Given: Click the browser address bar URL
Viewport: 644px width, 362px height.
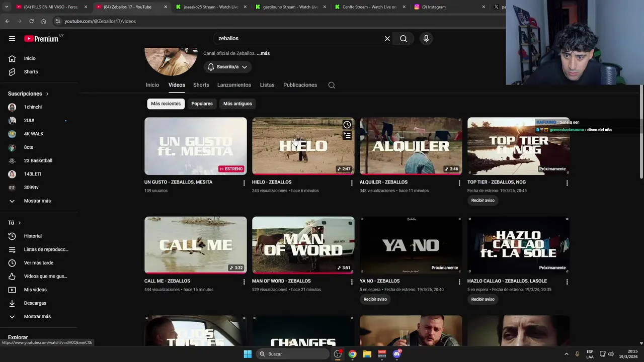Looking at the screenshot, I should coord(100,21).
